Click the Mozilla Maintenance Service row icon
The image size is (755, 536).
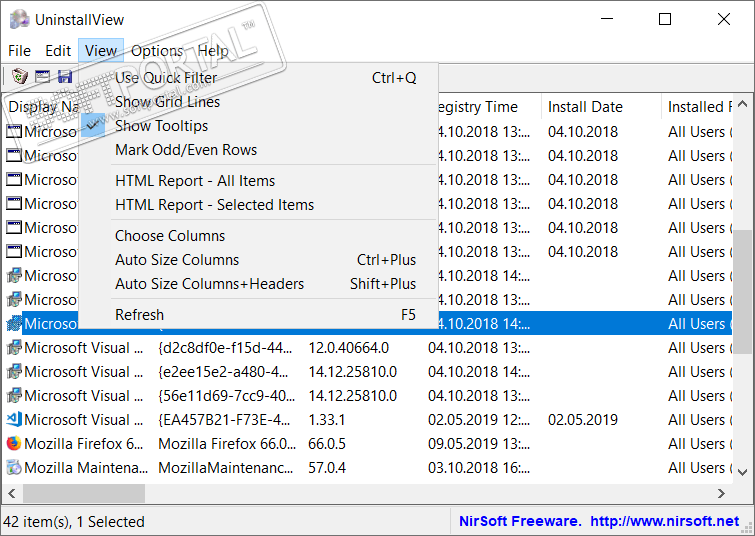click(x=14, y=467)
